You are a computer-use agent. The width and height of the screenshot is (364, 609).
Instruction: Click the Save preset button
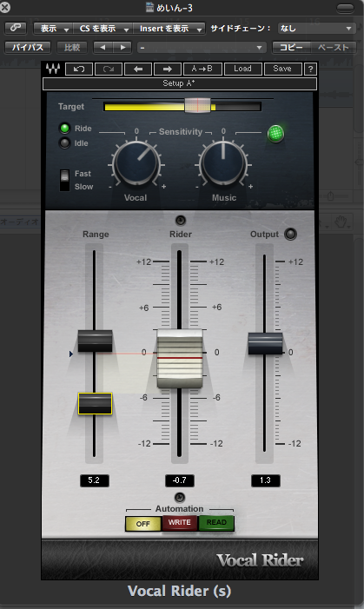point(282,69)
